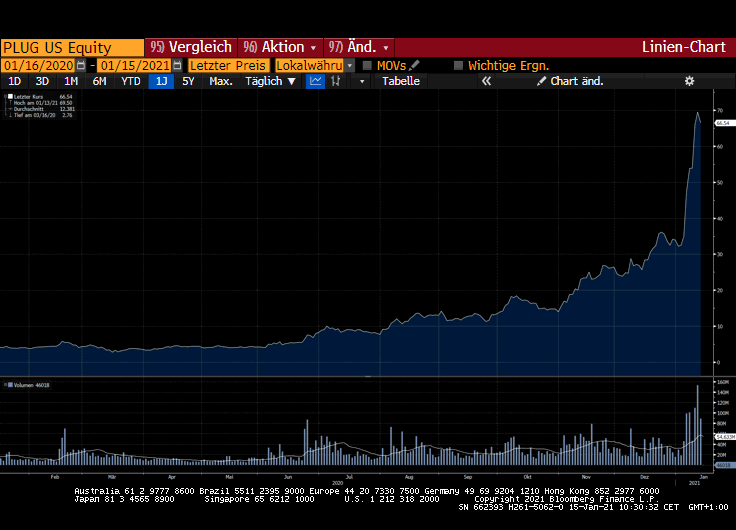The height and width of the screenshot is (530, 736).
Task: Open Täglich frequency dropdown
Action: point(270,81)
